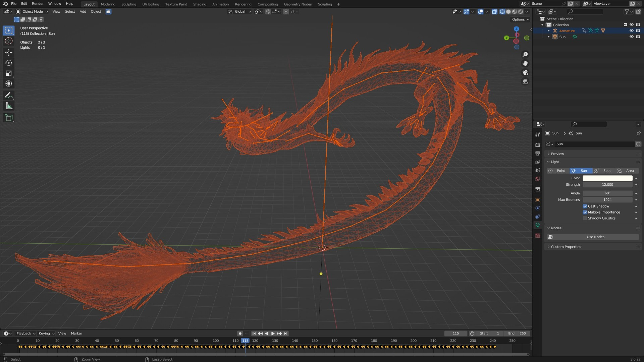The image size is (644, 362).
Task: Jump to the end frame button
Action: [x=286, y=334]
